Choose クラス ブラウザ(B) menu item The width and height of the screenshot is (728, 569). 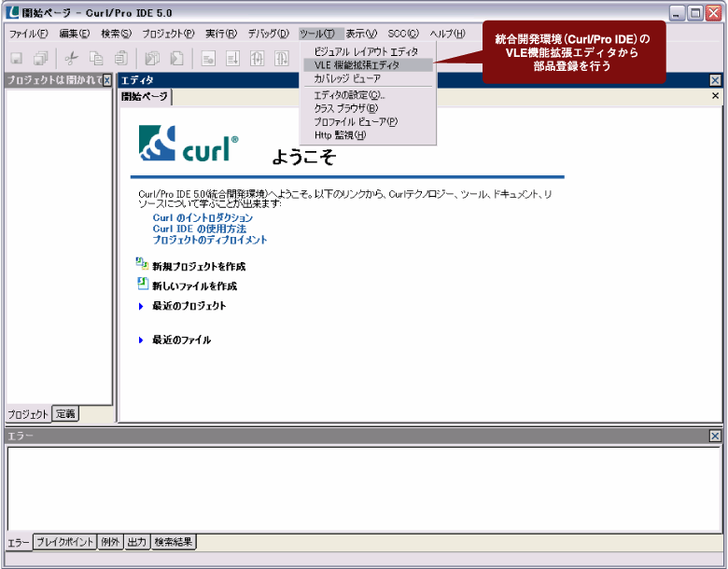pyautogui.click(x=368, y=108)
